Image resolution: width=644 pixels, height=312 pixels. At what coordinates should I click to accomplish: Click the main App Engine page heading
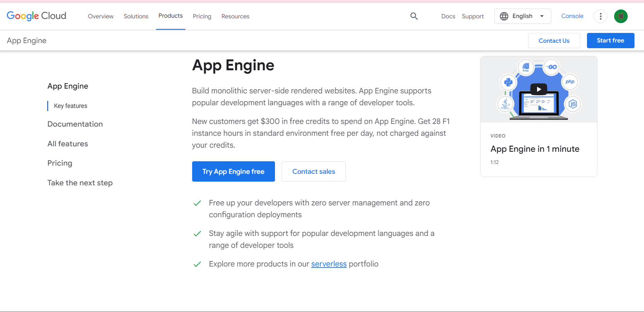click(233, 65)
